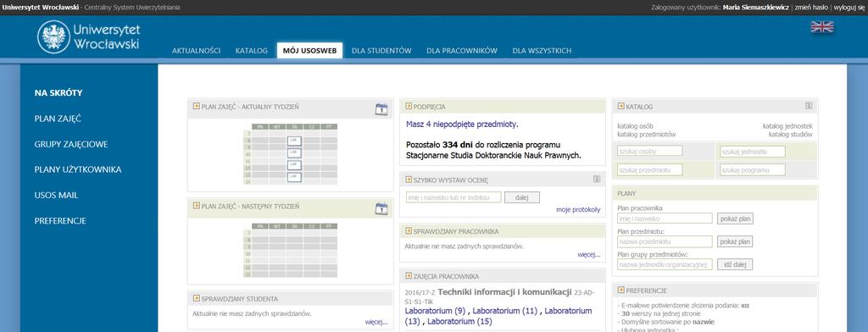Image resolution: width=868 pixels, height=332 pixels.
Task: Click the idź dalej button
Action: [x=735, y=264]
